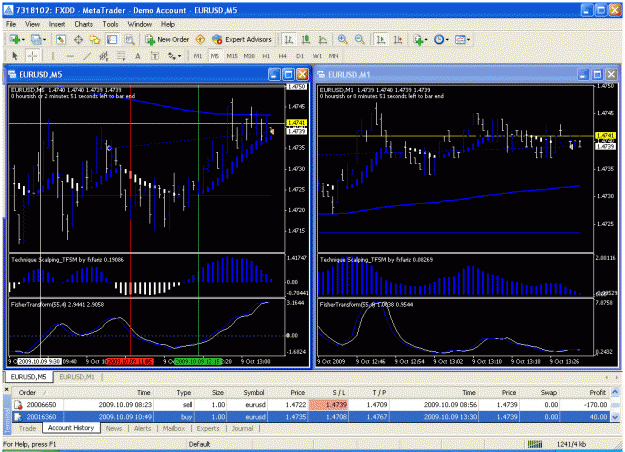Zoom out on the chart
Image resolution: width=625 pixels, height=452 pixels.
(x=359, y=39)
